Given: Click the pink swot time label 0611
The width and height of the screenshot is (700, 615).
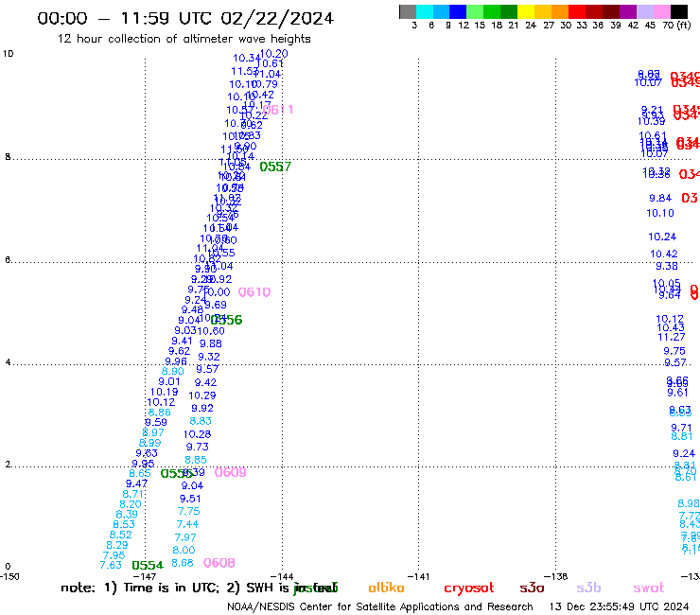Looking at the screenshot, I should click(x=278, y=110).
